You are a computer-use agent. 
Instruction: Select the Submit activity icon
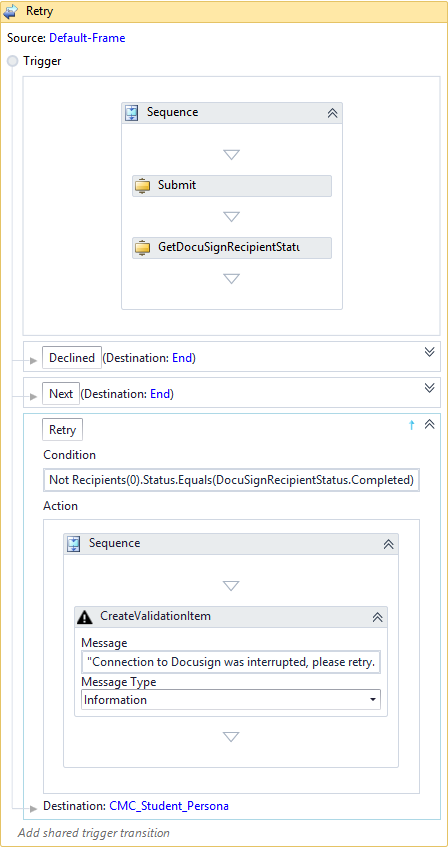coord(142,185)
